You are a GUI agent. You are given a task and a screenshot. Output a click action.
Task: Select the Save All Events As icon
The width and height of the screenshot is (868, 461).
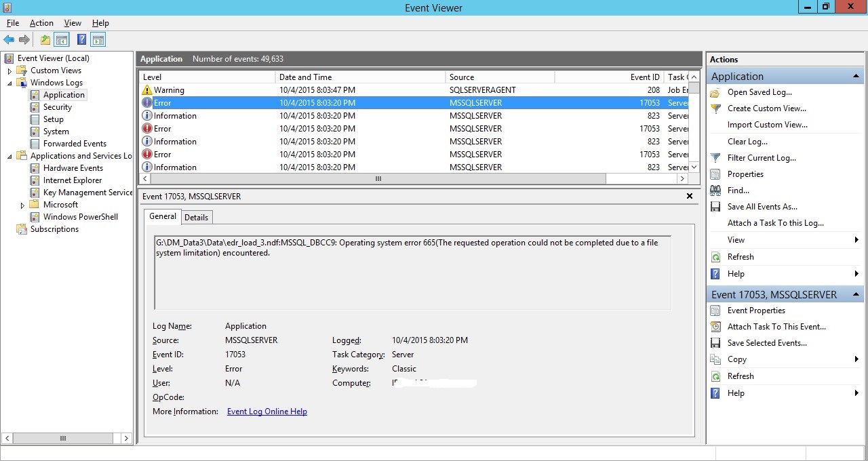point(717,206)
